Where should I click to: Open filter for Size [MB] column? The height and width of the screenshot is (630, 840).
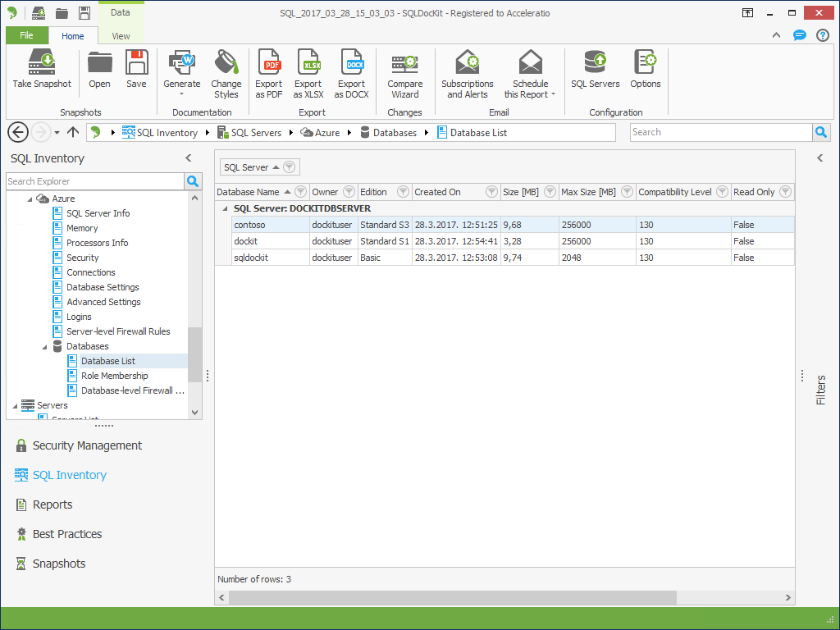[x=550, y=192]
